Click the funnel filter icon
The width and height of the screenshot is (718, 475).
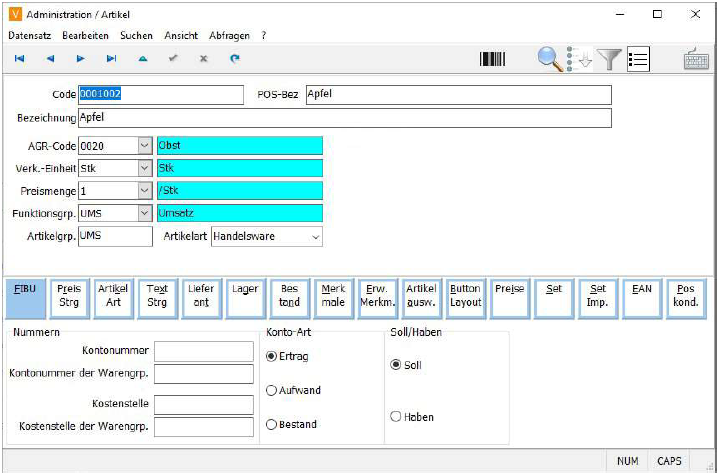pyautogui.click(x=609, y=59)
